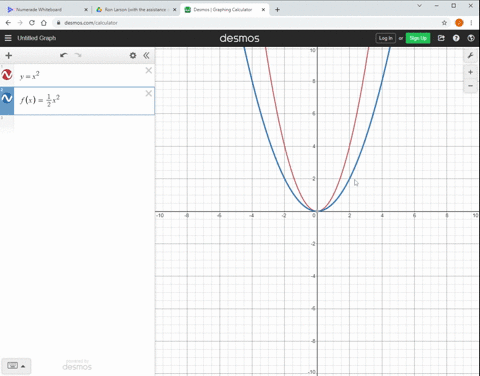Close the Desmos Graphing Calculator tab
The image size is (480, 376).
[x=263, y=10]
